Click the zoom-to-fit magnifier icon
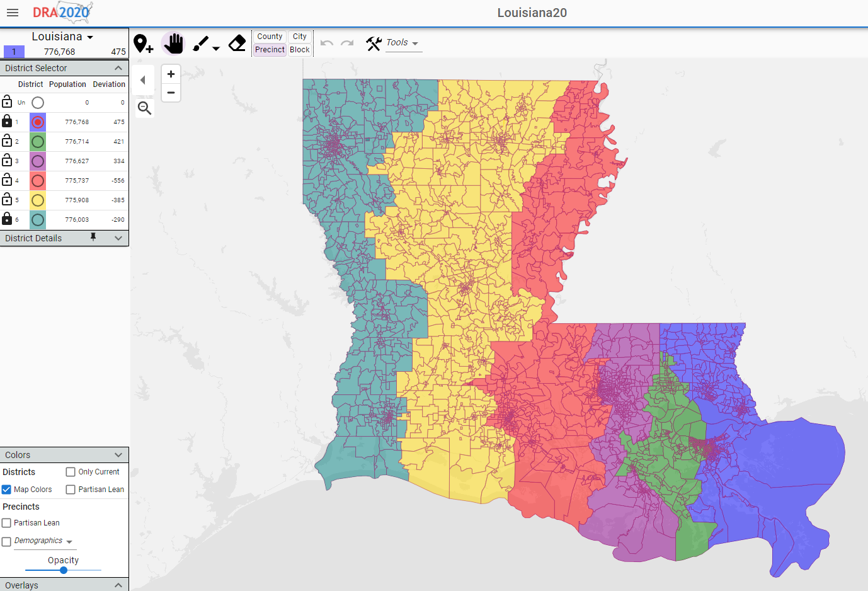Image resolution: width=868 pixels, height=591 pixels. point(145,108)
